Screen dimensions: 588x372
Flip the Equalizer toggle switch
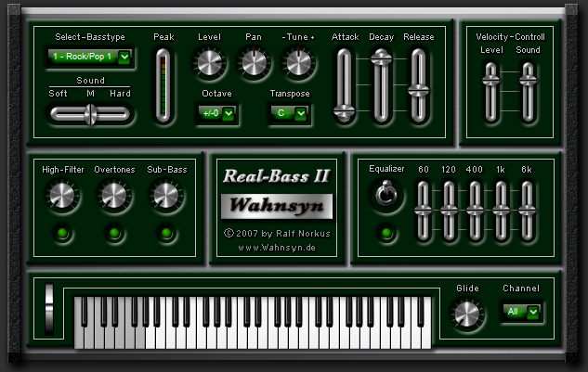point(386,193)
